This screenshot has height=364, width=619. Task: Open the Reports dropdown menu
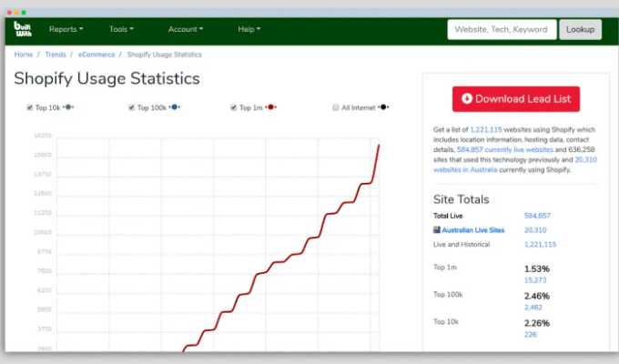click(66, 29)
